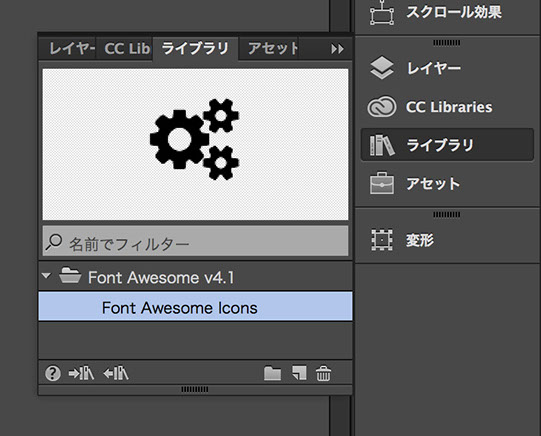The image size is (541, 436).
Task: Click the Font Awesome v4.1 label
Action: (161, 277)
